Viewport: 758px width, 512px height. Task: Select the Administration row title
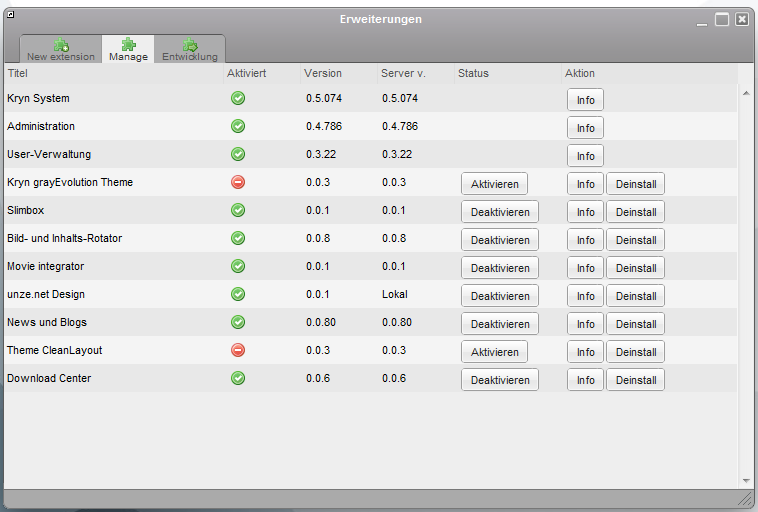41,126
